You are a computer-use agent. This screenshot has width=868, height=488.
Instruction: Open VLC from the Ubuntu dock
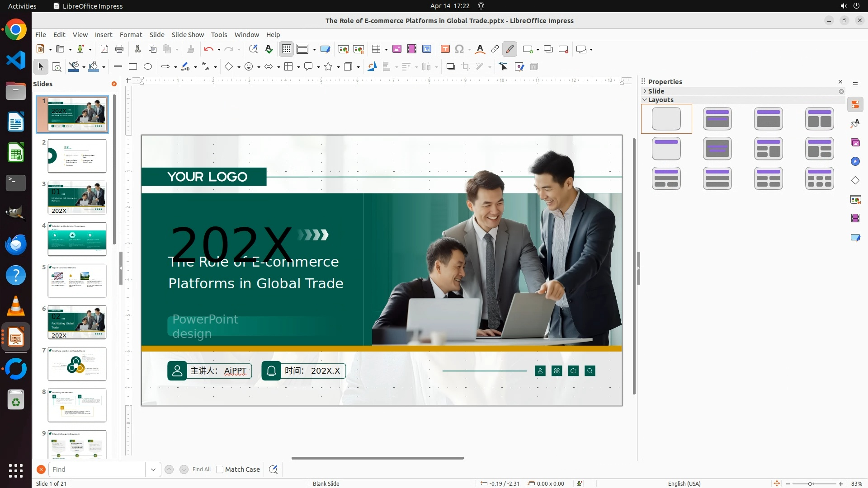[x=16, y=306]
